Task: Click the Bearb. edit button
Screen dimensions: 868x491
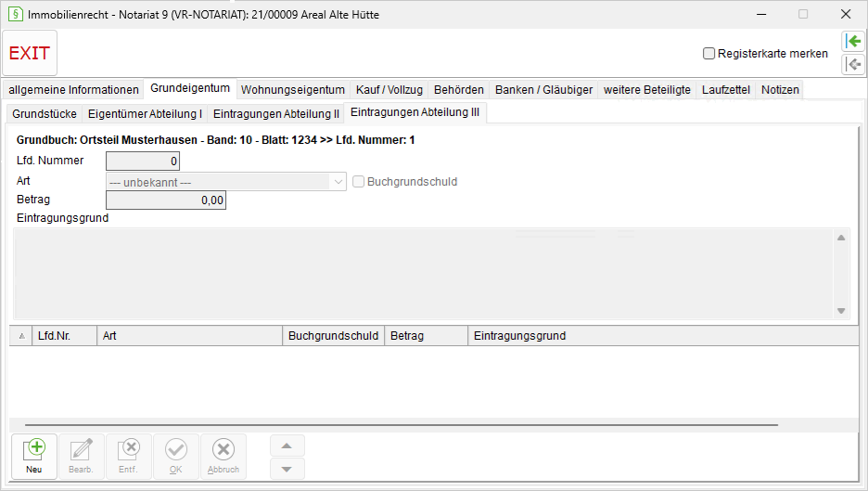Action: coord(81,457)
